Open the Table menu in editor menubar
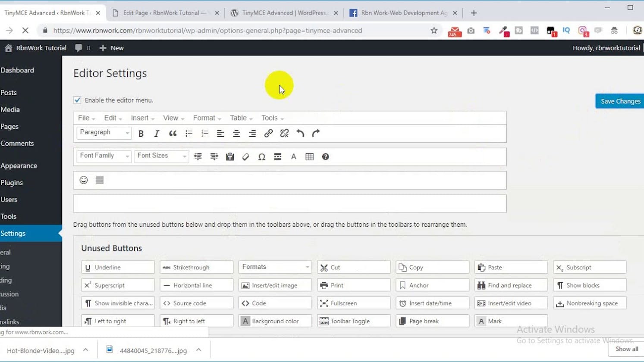This screenshot has width=644, height=362. click(241, 118)
